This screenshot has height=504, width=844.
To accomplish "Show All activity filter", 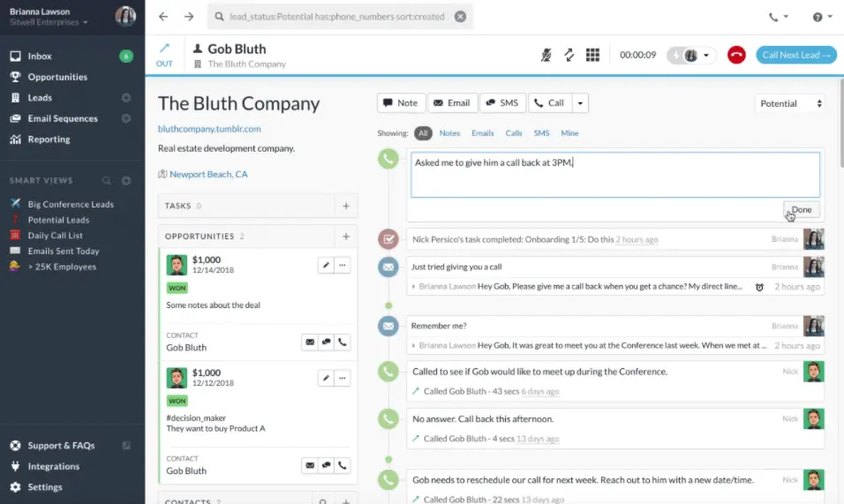I will point(423,133).
